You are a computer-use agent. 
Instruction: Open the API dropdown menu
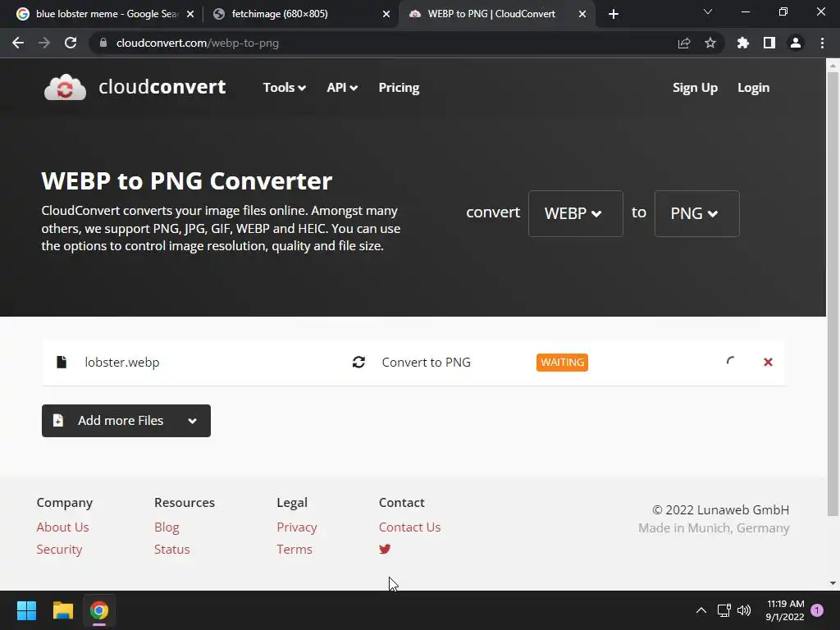tap(342, 87)
